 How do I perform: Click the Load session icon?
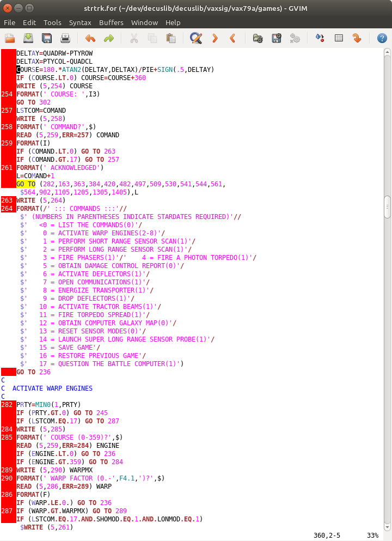tap(258, 38)
